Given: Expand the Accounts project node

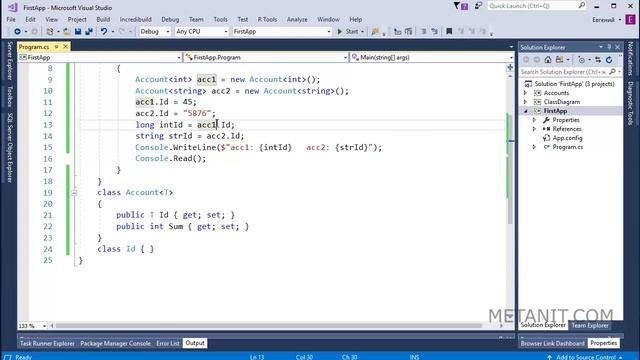Looking at the screenshot, I should 526,93.
